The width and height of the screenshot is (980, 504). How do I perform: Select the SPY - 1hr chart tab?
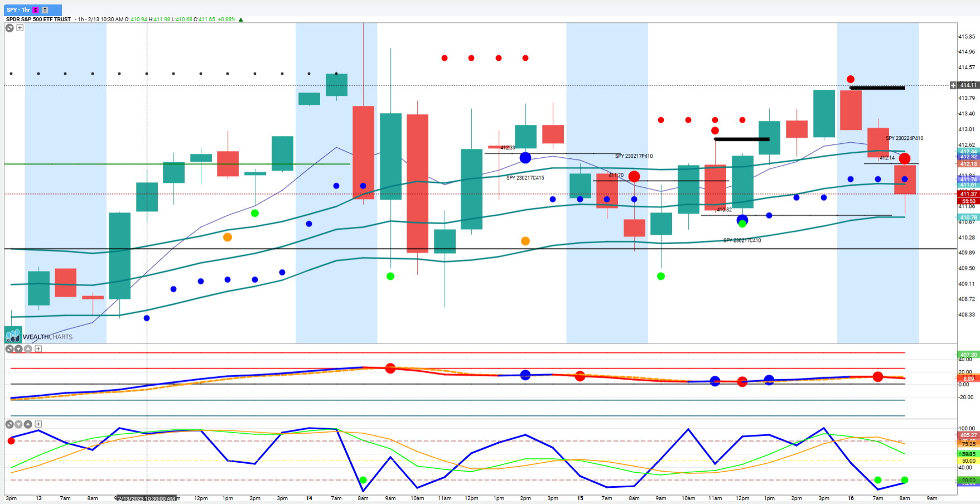(33, 10)
